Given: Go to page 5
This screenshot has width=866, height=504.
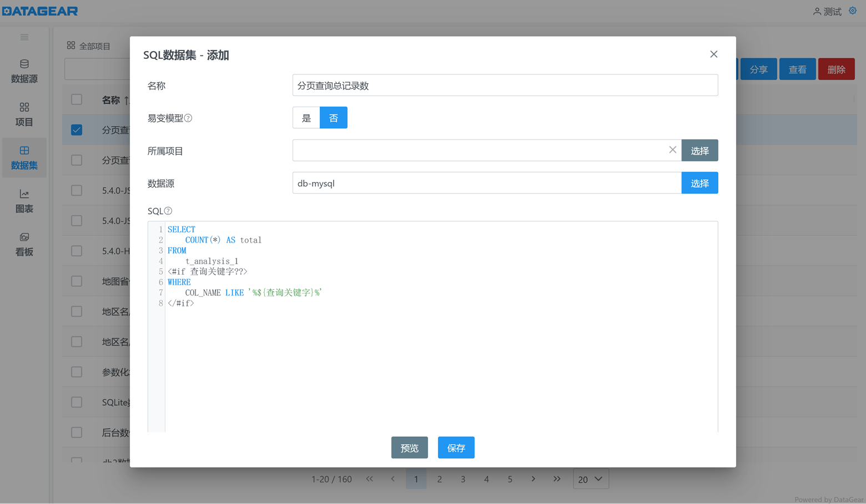Looking at the screenshot, I should tap(510, 479).
